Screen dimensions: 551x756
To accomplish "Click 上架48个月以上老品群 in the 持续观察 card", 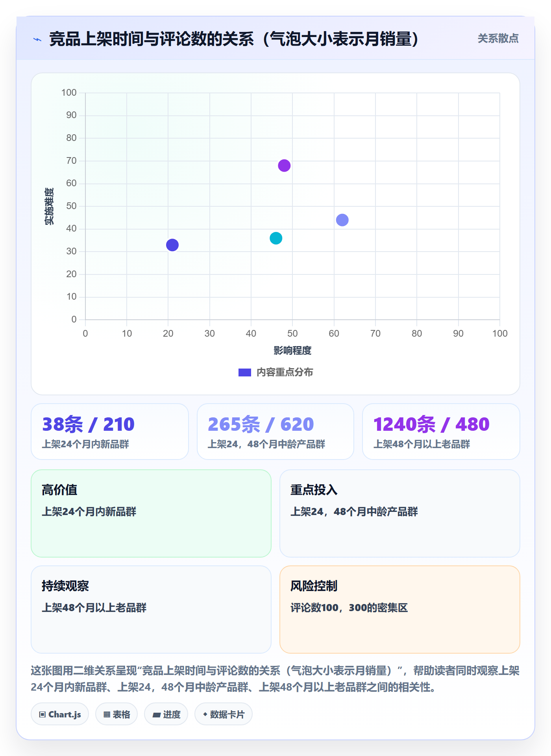I will click(94, 608).
